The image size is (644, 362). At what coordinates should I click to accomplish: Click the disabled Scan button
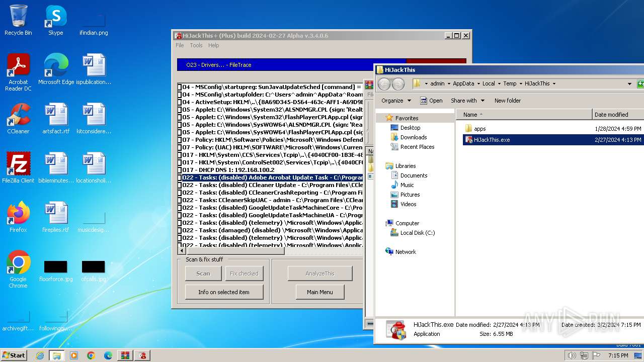click(x=203, y=274)
